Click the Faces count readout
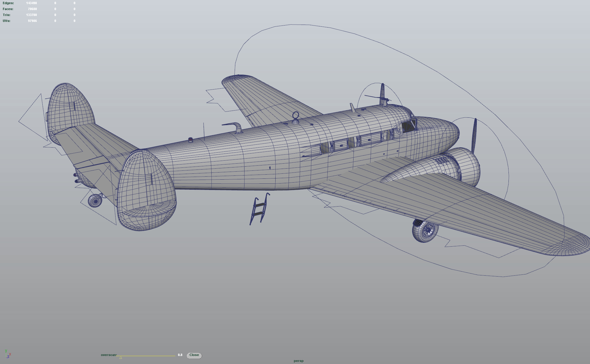The height and width of the screenshot is (364, 590). [33, 9]
